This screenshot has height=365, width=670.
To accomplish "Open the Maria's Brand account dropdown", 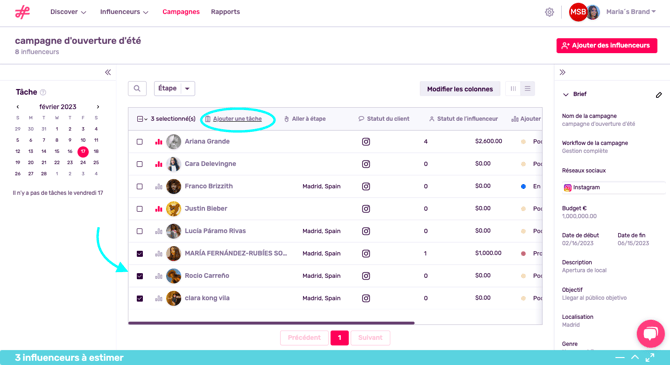I will (x=631, y=12).
